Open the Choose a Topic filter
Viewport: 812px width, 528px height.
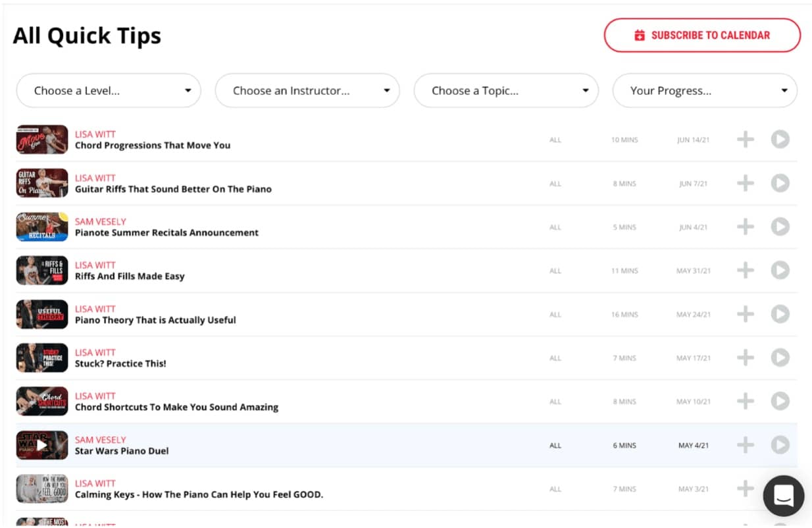[506, 91]
